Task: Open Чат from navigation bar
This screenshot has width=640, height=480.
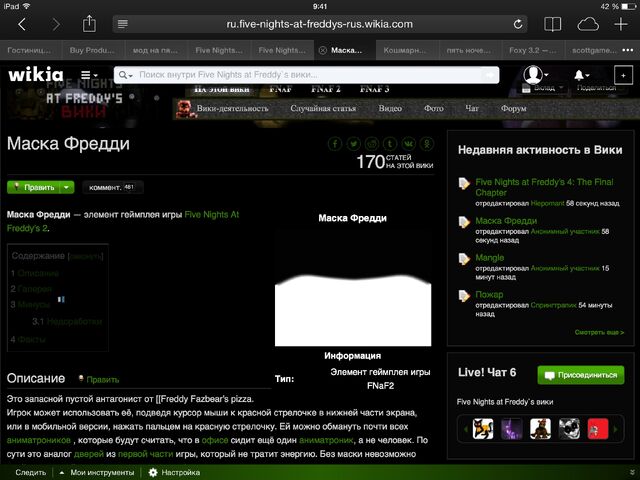Action: pos(472,108)
